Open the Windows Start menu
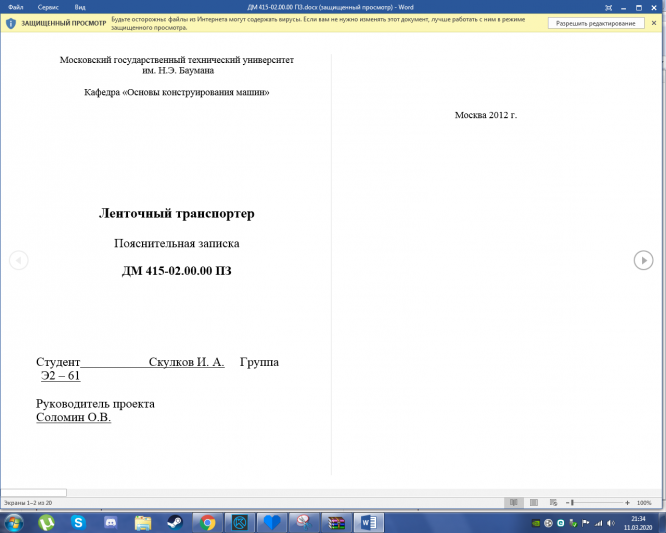This screenshot has width=666, height=533. point(14,522)
